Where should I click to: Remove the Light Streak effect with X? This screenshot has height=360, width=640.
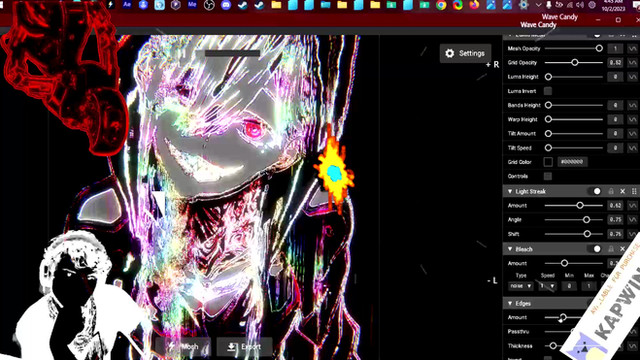(622, 191)
